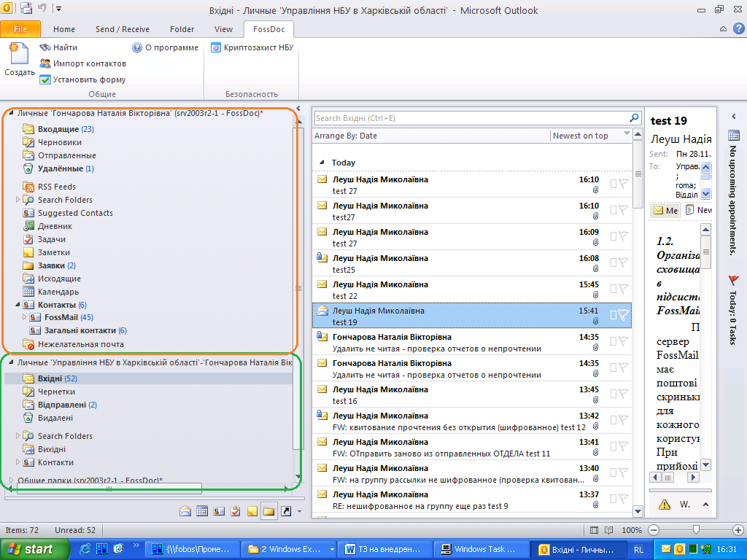Click the Установить форму checkmark icon
Image resolution: width=747 pixels, height=560 pixels.
tap(45, 79)
